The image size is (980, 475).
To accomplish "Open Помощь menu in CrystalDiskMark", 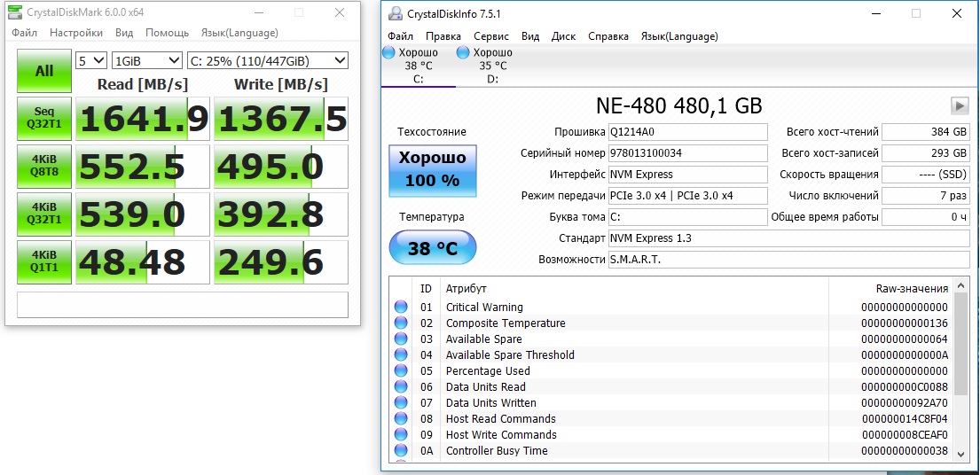I will pyautogui.click(x=167, y=33).
